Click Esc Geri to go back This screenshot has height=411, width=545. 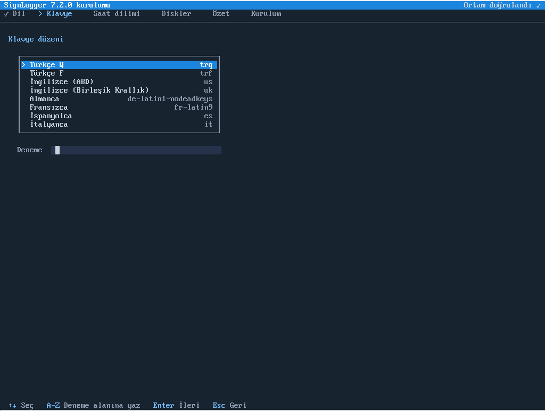(x=229, y=405)
